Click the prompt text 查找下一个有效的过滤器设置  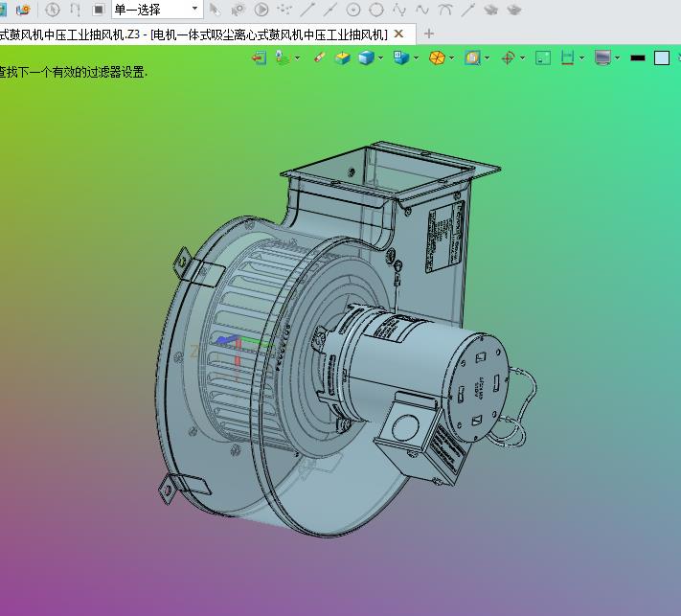tap(74, 72)
